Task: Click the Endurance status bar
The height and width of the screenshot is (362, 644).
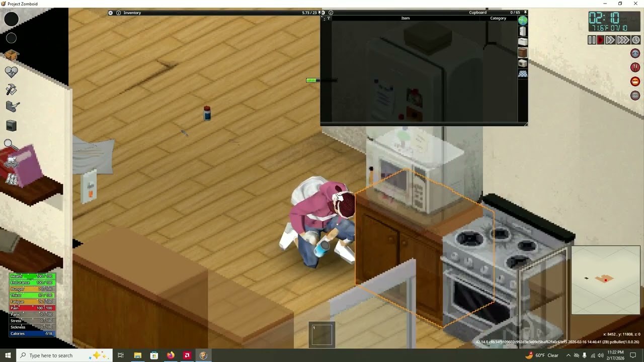Action: point(32,283)
